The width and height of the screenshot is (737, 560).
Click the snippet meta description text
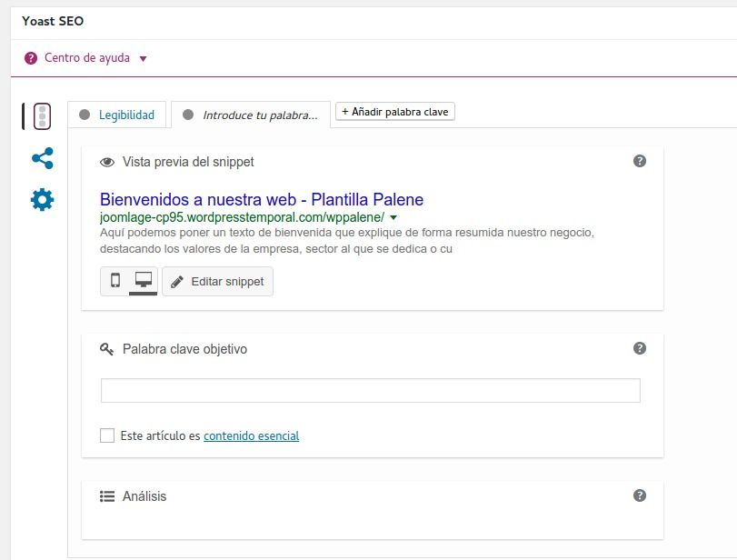[x=347, y=241]
